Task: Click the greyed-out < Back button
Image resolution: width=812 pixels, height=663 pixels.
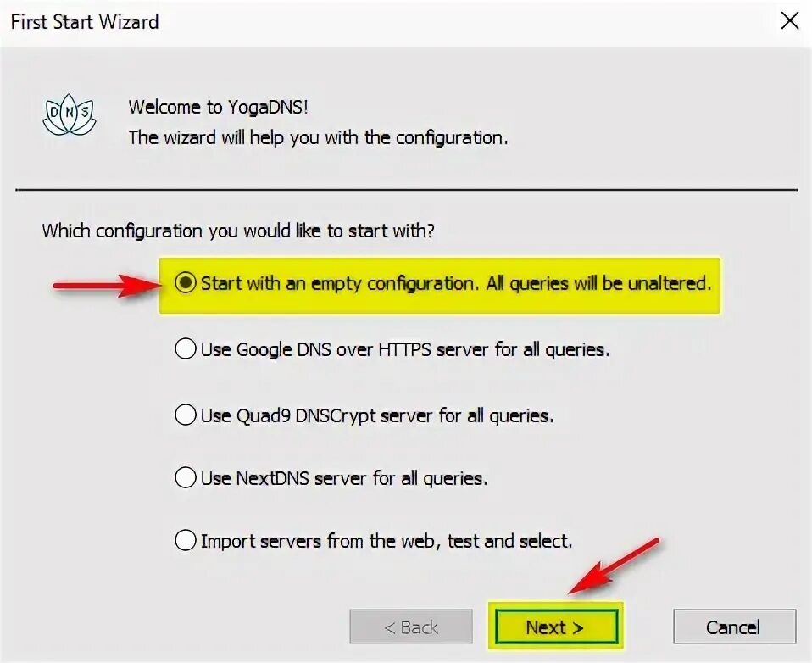Action: 411,627
